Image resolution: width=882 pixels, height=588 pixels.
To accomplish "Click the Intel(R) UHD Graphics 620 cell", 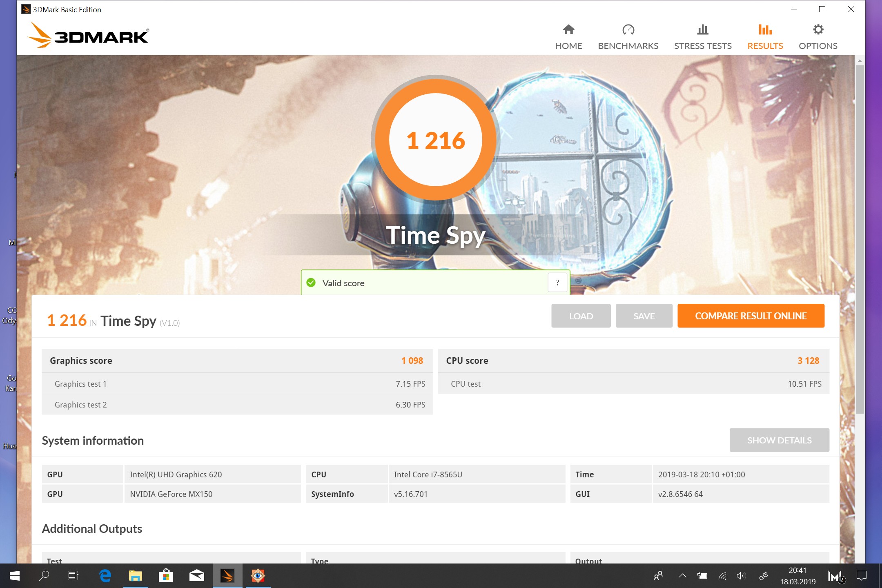I will tap(212, 474).
